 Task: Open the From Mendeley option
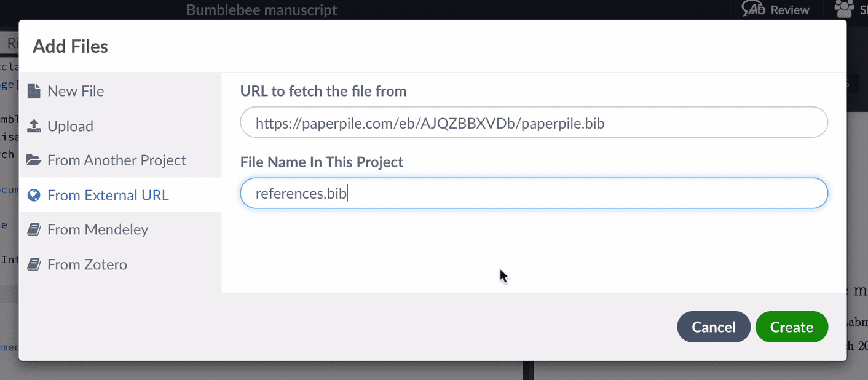[x=98, y=230]
